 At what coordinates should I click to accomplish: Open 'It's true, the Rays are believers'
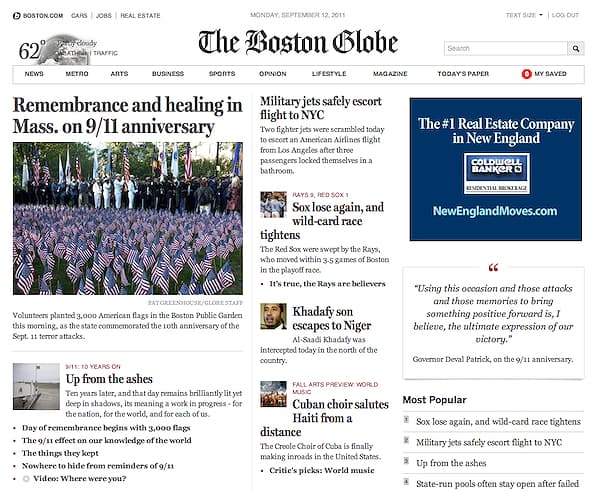[327, 284]
